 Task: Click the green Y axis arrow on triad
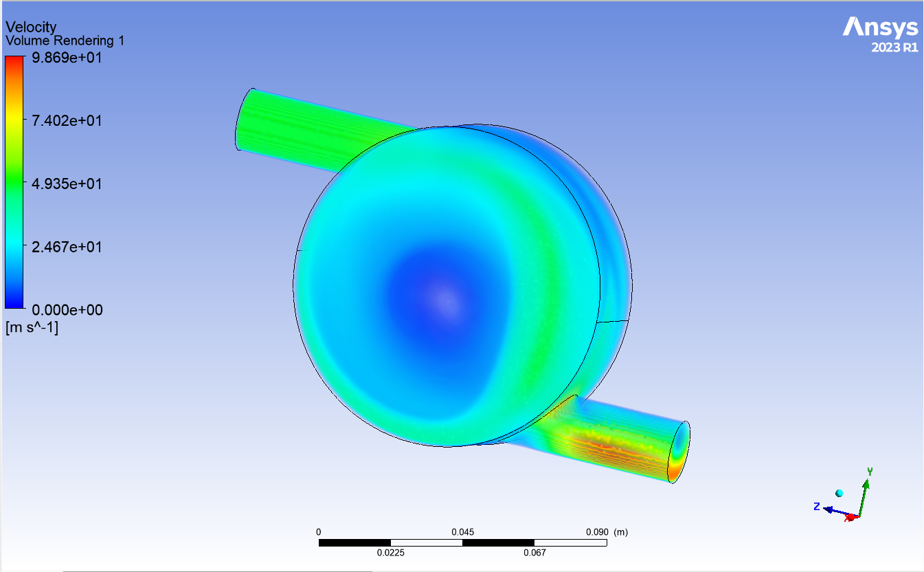click(x=867, y=489)
